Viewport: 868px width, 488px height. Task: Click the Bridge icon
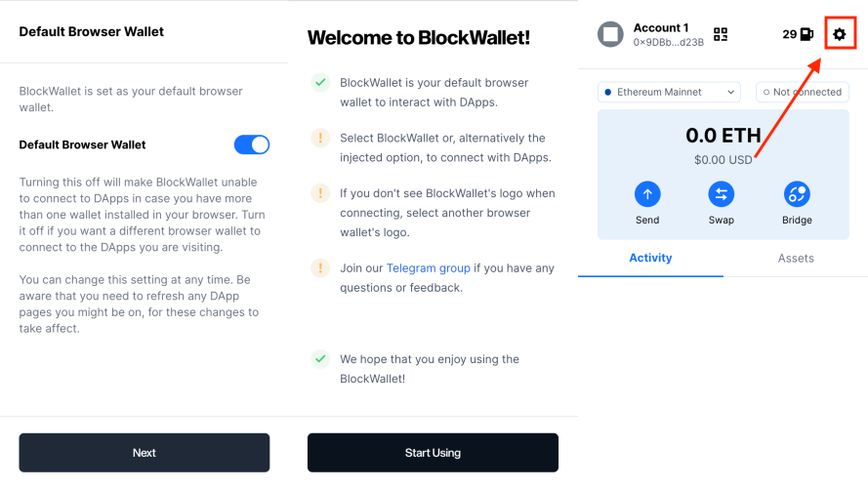(797, 193)
